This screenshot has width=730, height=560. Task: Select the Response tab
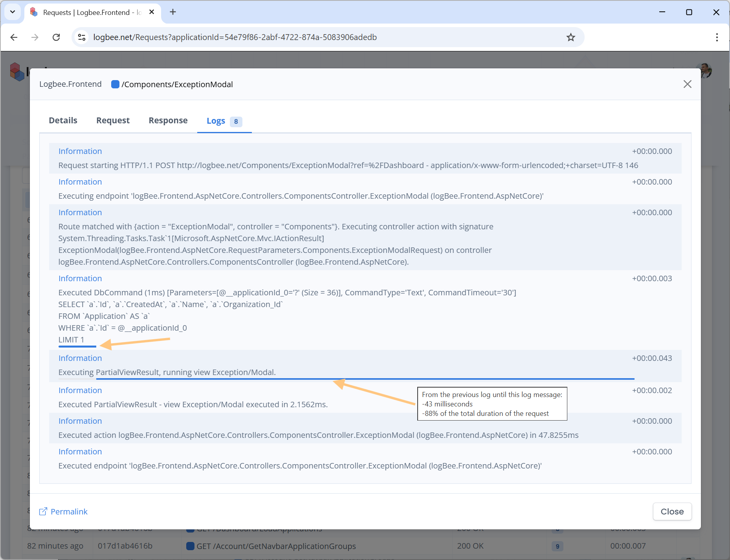[168, 121]
